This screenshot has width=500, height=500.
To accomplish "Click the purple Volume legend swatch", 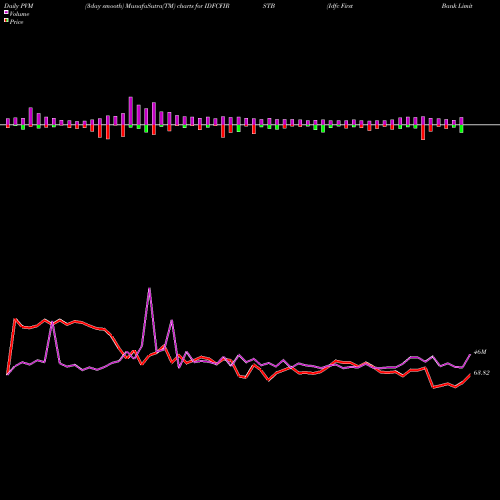I will (x=6, y=12).
